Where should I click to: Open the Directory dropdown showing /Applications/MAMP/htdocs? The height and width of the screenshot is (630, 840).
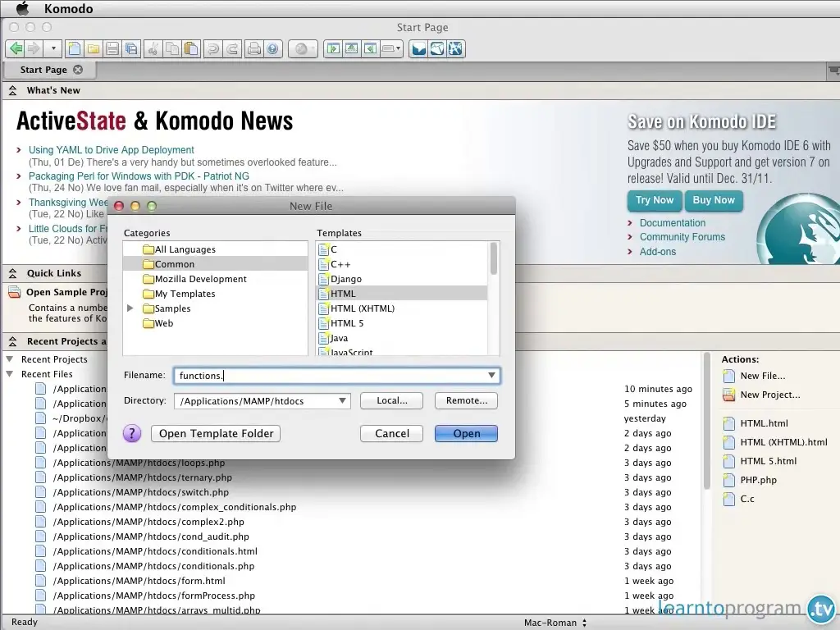pos(262,400)
